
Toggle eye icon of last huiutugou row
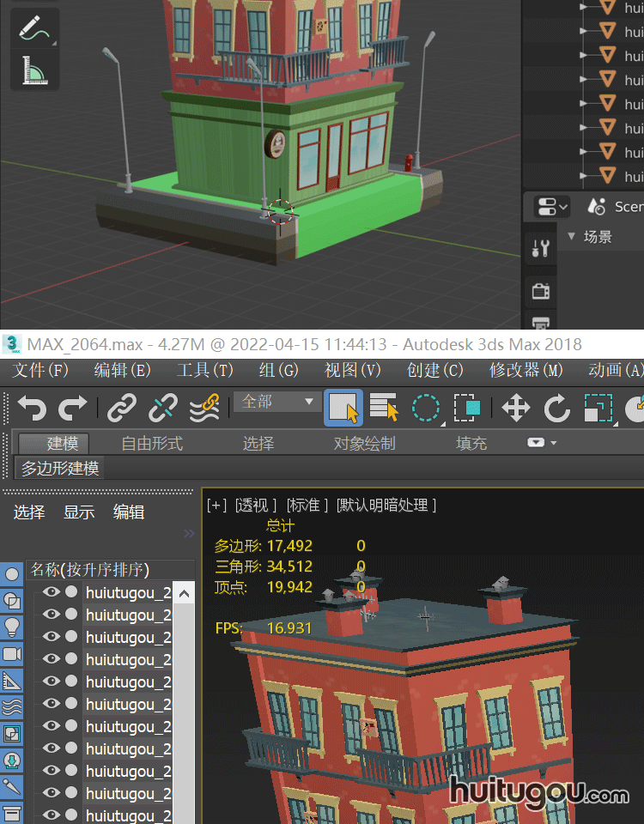52,815
